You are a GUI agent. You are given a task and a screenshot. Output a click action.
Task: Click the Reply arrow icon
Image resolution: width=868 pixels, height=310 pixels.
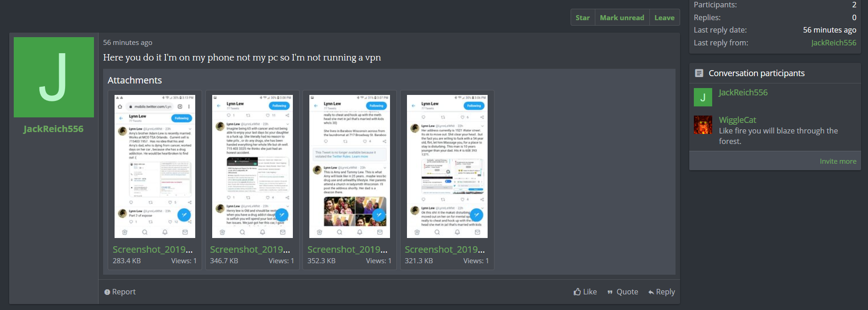[651, 292]
